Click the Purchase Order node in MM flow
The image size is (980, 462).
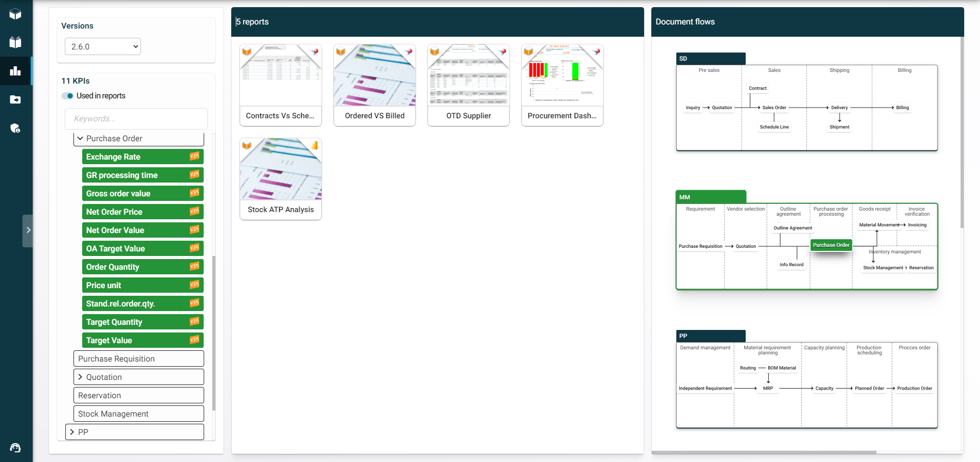[x=831, y=245]
